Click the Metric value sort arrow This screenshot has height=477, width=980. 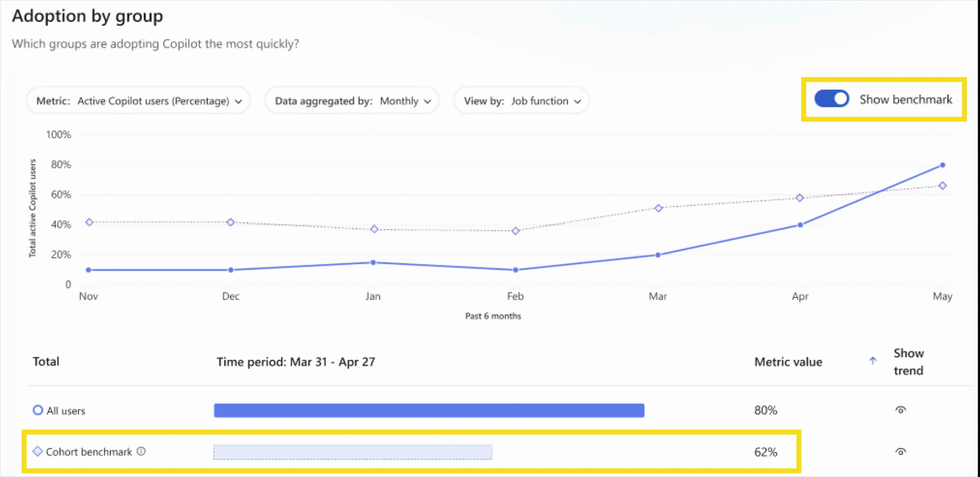click(x=873, y=361)
